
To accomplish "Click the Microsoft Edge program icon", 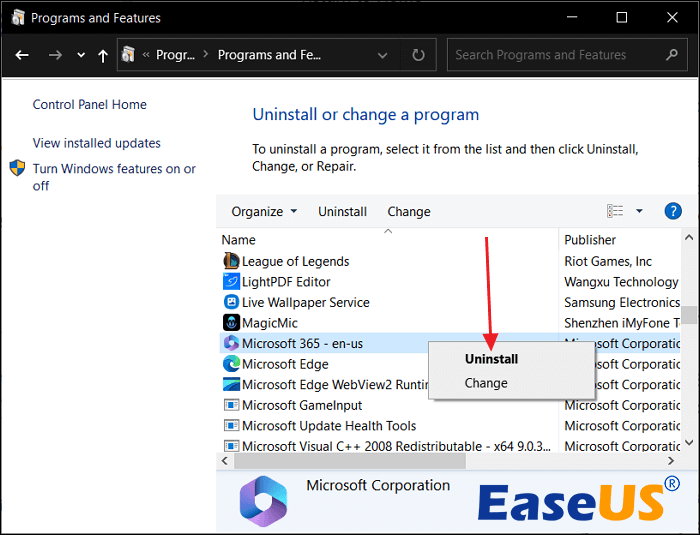I will (x=231, y=364).
